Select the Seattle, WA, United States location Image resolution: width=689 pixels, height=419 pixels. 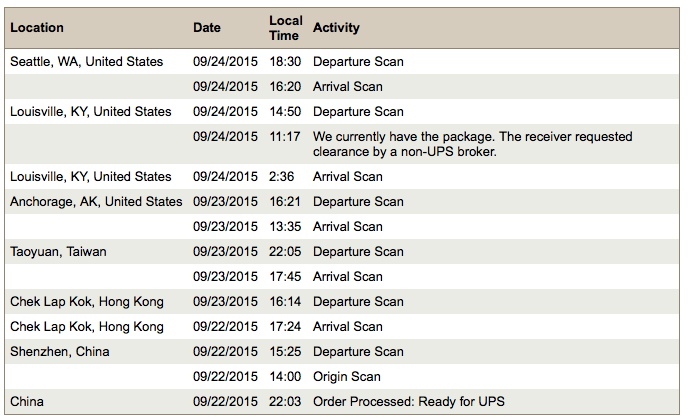coord(87,61)
